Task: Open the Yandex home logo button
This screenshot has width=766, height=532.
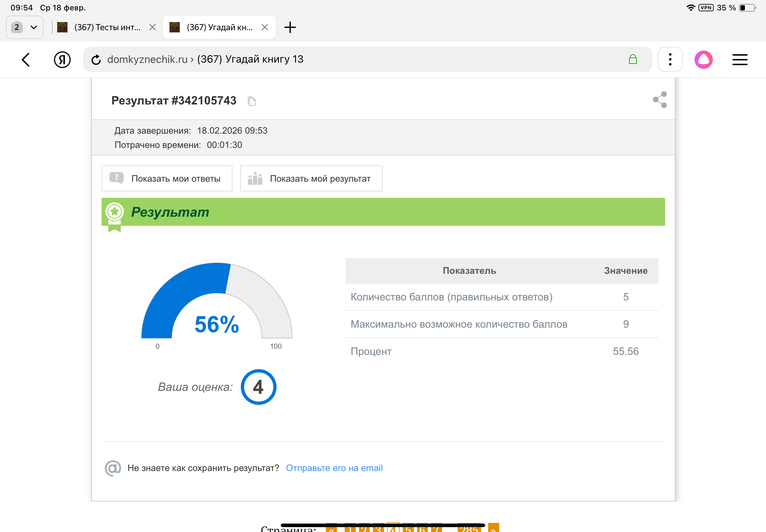Action: pos(62,60)
